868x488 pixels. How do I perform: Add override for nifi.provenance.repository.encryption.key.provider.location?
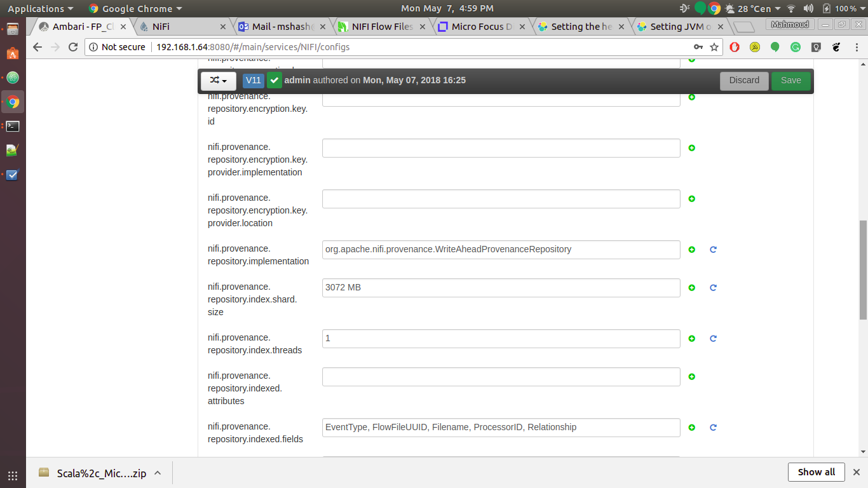click(x=691, y=199)
